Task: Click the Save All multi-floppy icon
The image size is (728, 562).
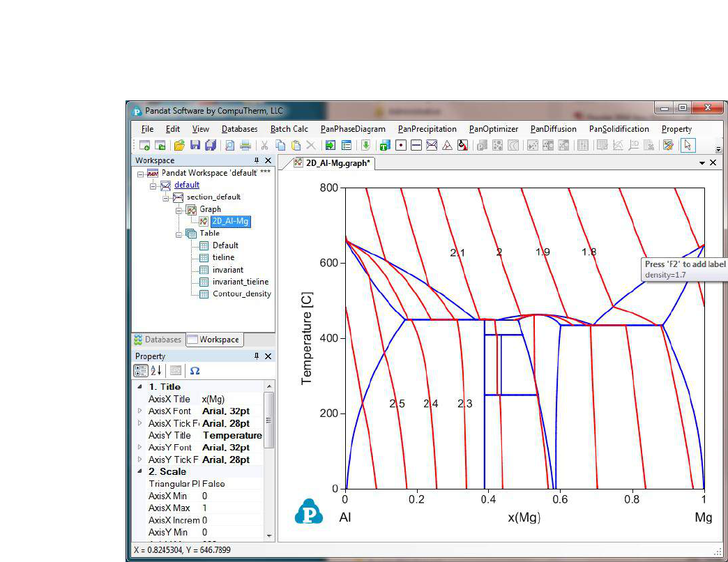Action: (211, 145)
